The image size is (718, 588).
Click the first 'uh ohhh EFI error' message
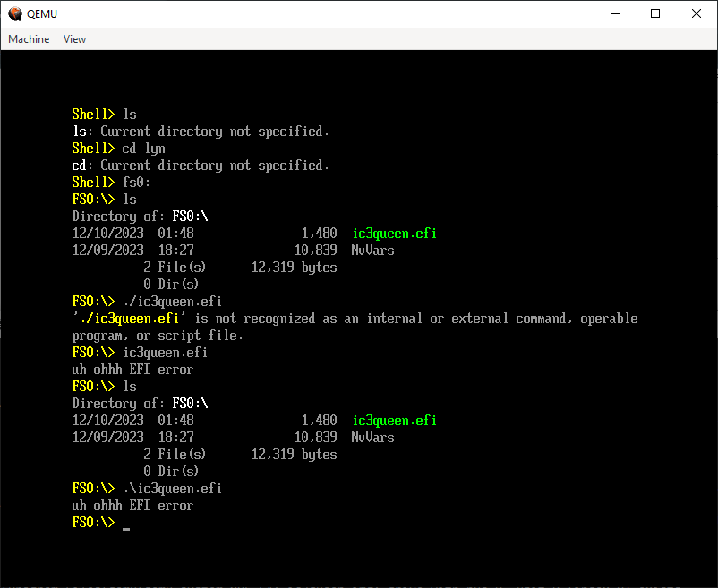pyautogui.click(x=132, y=370)
